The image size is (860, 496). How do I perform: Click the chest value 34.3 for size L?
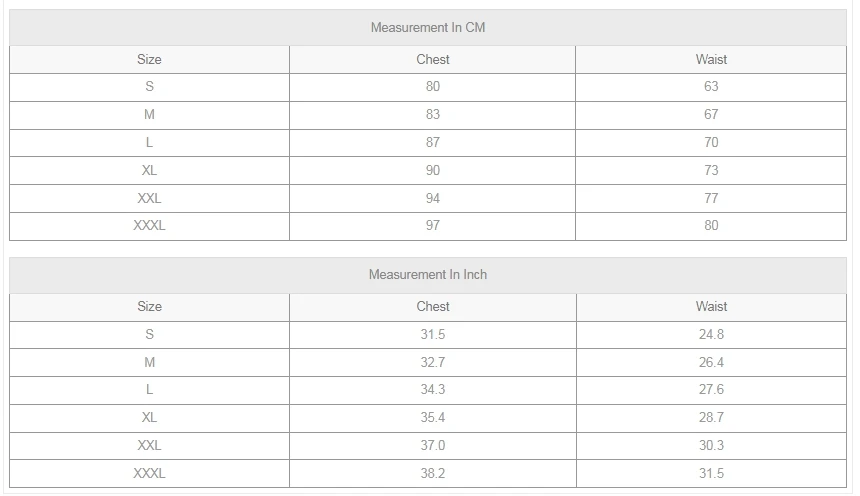[x=433, y=390]
